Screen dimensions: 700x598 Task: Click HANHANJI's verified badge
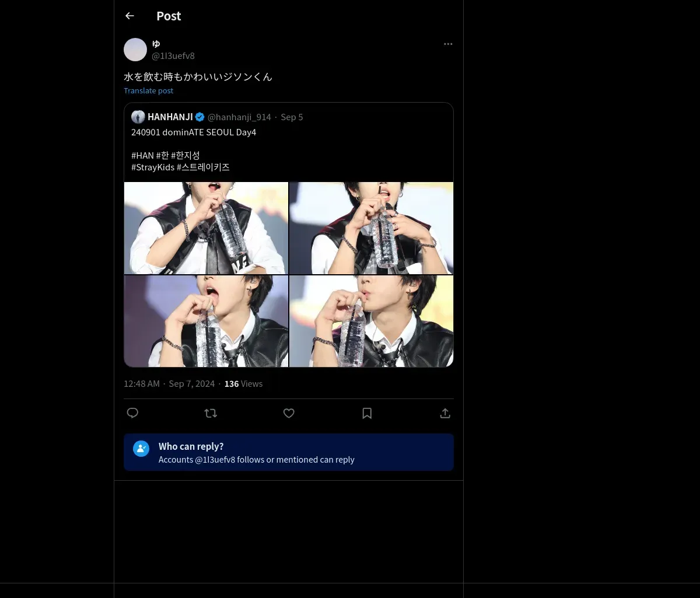click(x=200, y=117)
